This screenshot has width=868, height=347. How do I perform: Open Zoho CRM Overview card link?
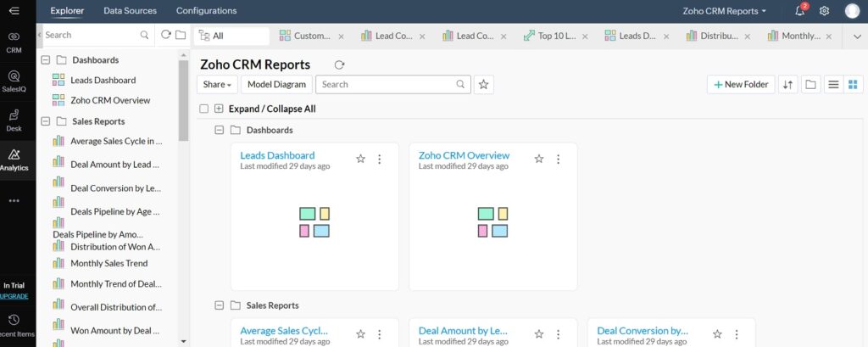coord(464,155)
